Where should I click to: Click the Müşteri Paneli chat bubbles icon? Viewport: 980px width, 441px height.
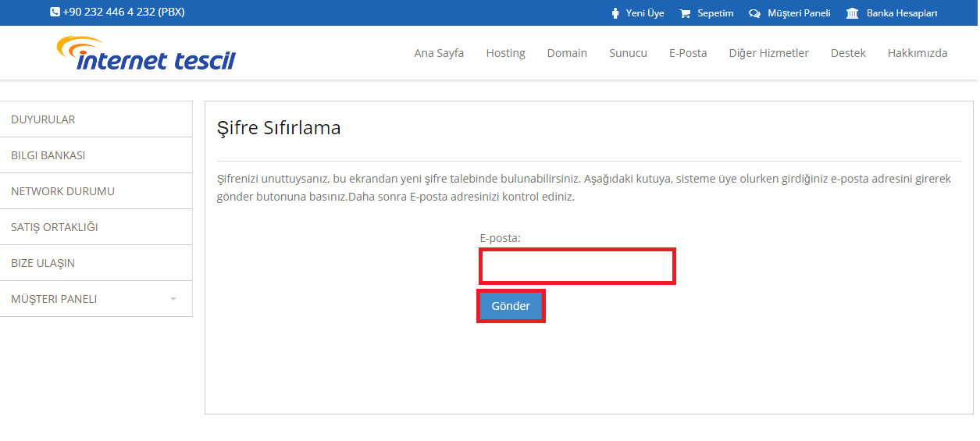coord(754,13)
